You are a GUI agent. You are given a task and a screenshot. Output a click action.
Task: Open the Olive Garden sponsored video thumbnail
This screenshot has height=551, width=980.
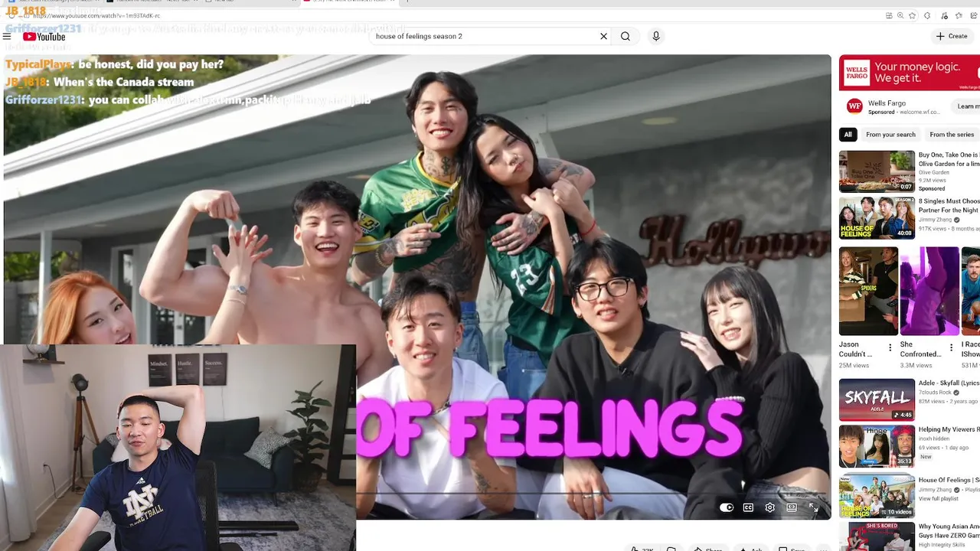[x=877, y=171]
